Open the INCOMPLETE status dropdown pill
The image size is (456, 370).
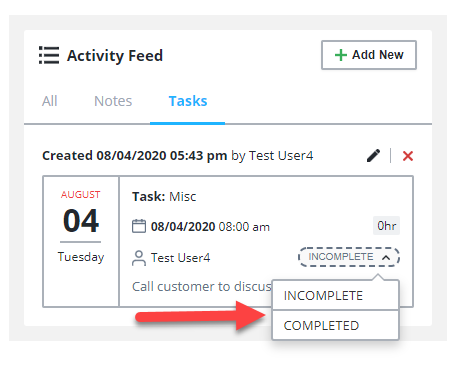point(349,257)
